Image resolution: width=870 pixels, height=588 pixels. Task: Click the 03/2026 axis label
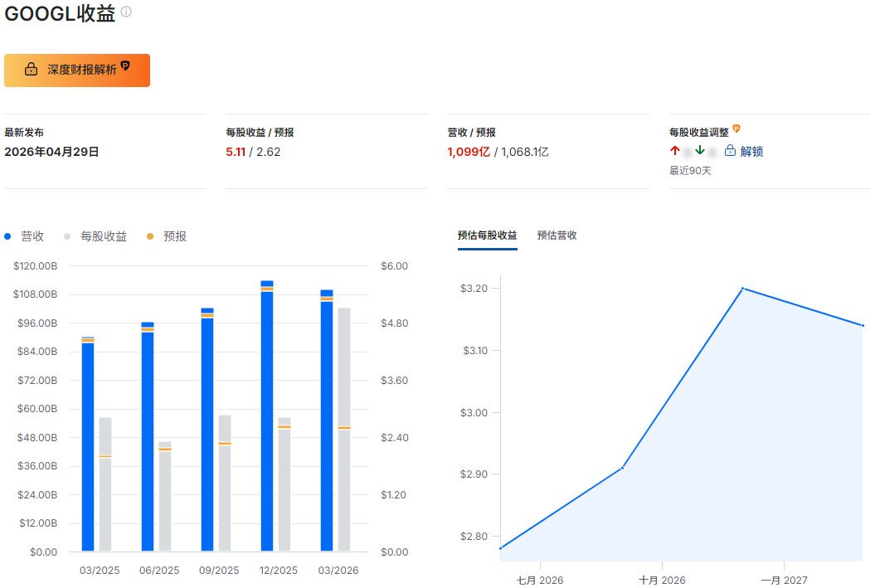pos(339,570)
